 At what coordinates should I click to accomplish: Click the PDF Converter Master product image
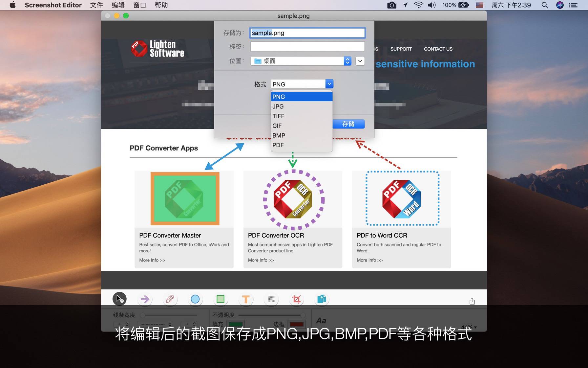(185, 199)
